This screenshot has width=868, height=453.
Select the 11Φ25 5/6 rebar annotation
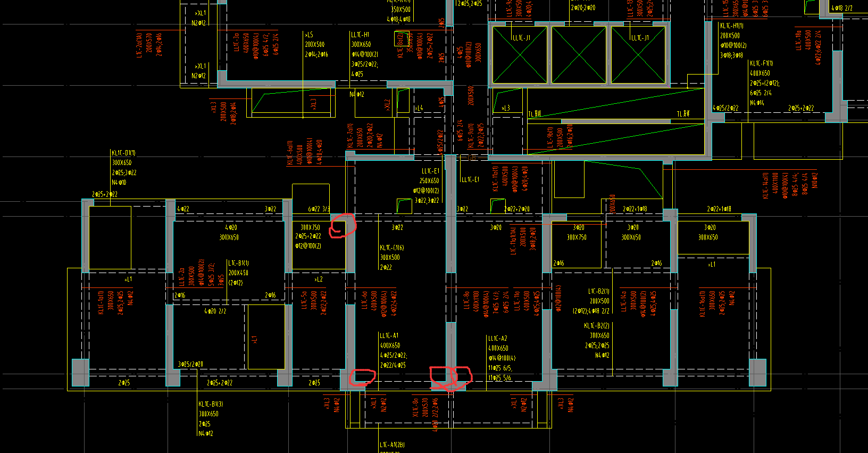pos(499,378)
